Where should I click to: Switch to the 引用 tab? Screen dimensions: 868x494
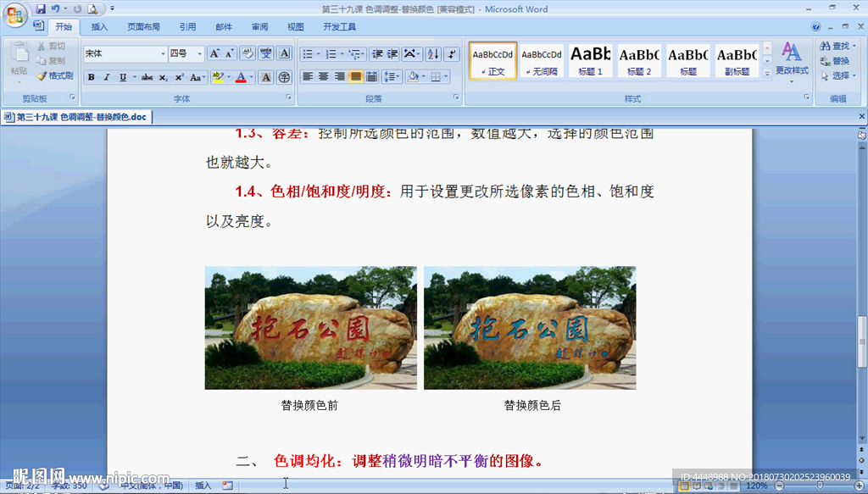click(187, 26)
